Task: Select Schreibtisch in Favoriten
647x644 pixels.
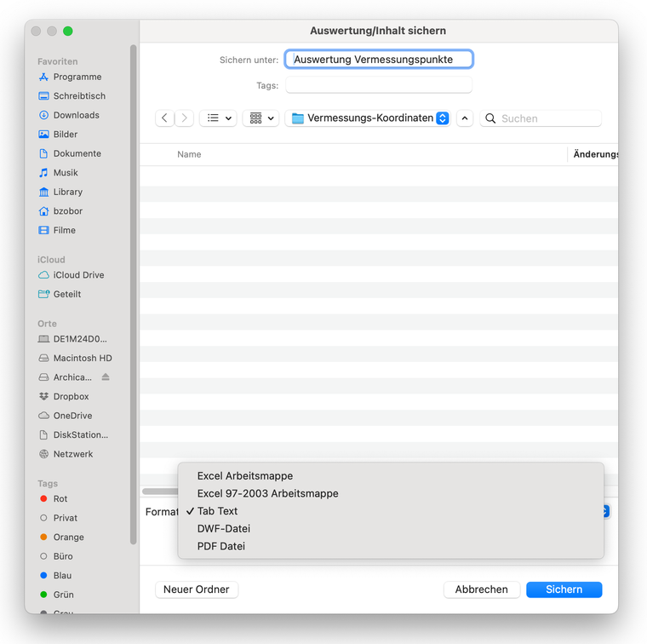Action: coord(72,95)
